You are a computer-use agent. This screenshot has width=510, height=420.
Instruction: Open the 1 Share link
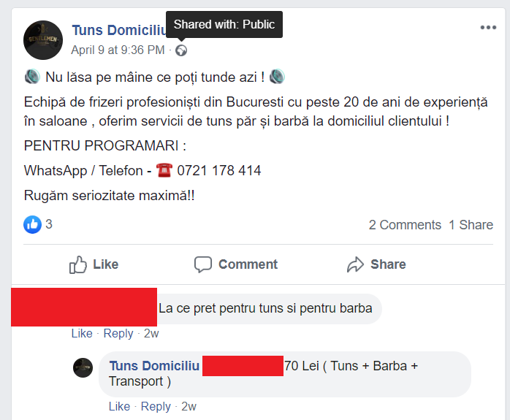pos(471,225)
